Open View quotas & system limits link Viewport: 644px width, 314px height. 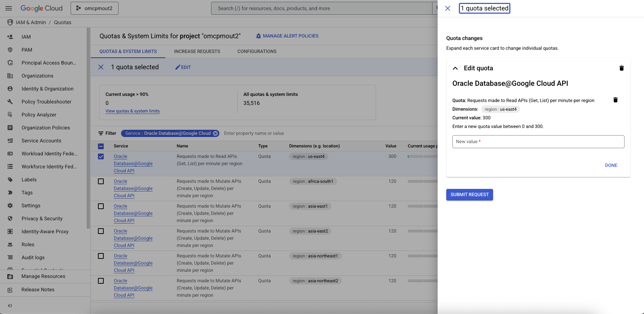point(132,111)
